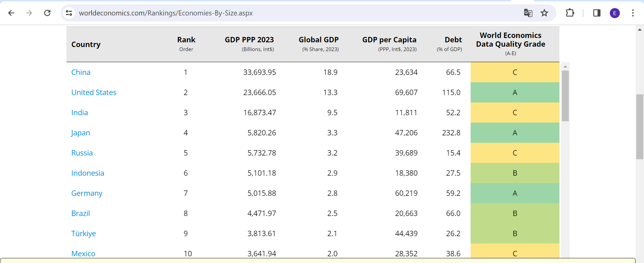Screen dimensions: 644x263
Task: Click the table's inner scrollbar thumb
Action: tap(566, 96)
